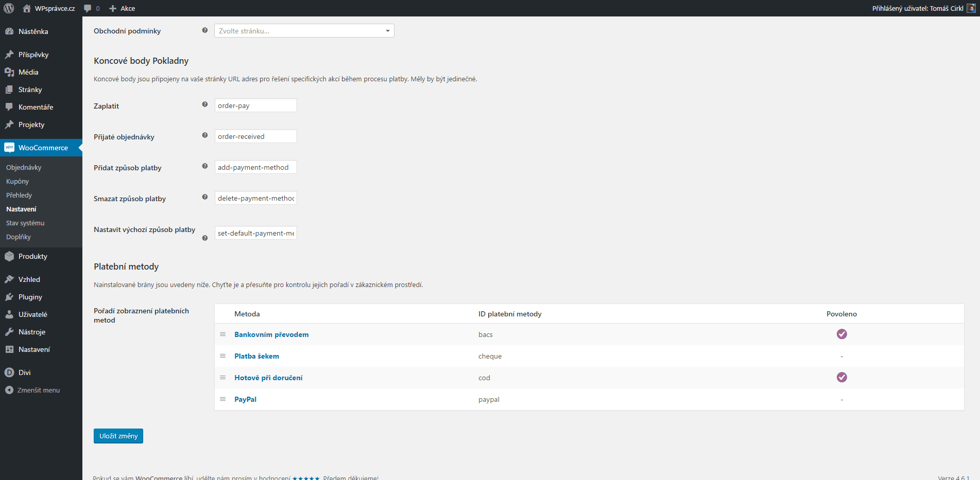The width and height of the screenshot is (980, 480).
Task: Click the Vzhled brush icon
Action: tap(9, 279)
